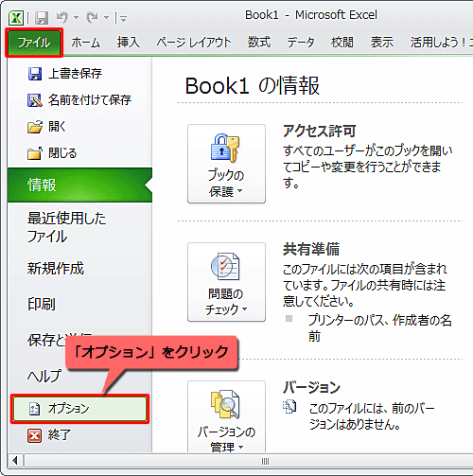Click text このファイルには、前のバージョンはありません
This screenshot has width=473, height=476.
tap(372, 416)
